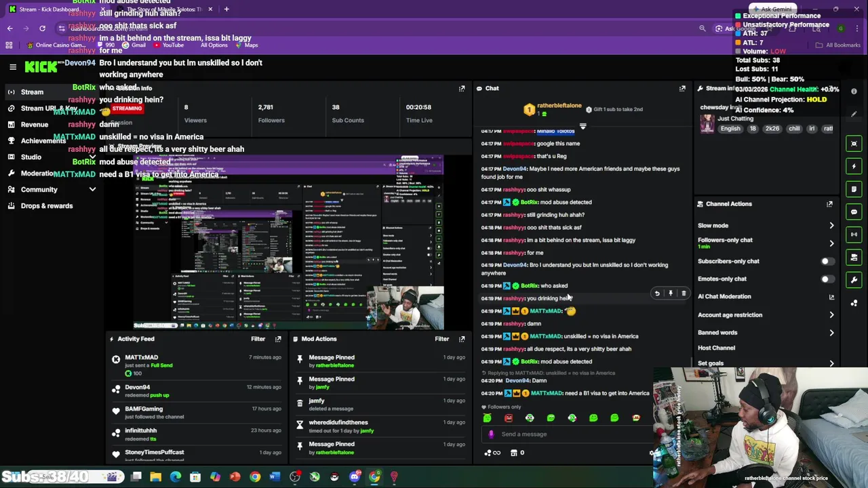Click the pencil edit icon in right rail
The image size is (868, 488).
854,114
